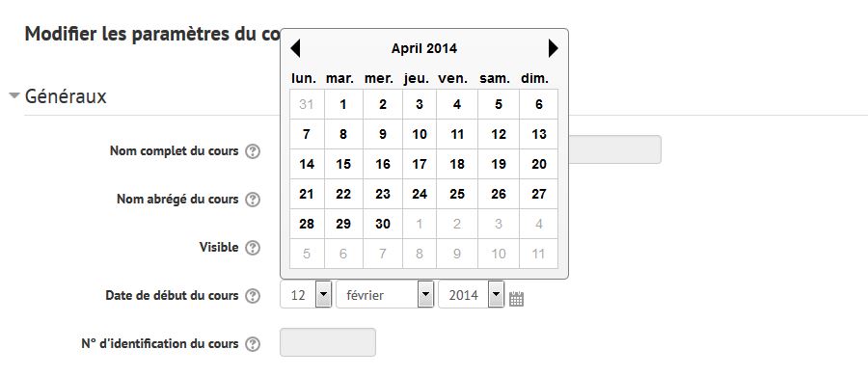Click the N° d'identification du cours field
This screenshot has height=376, width=868.
[x=328, y=342]
